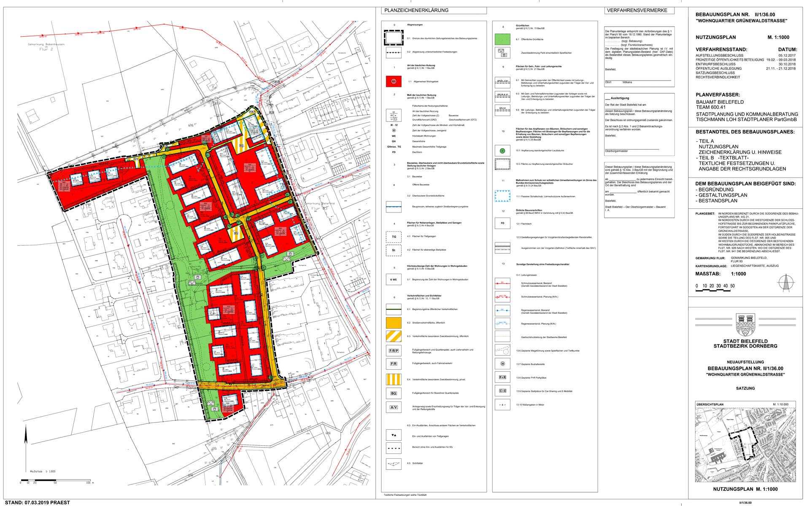
Task: Click the C+E Car-Sharing legend icon
Action: (502, 391)
